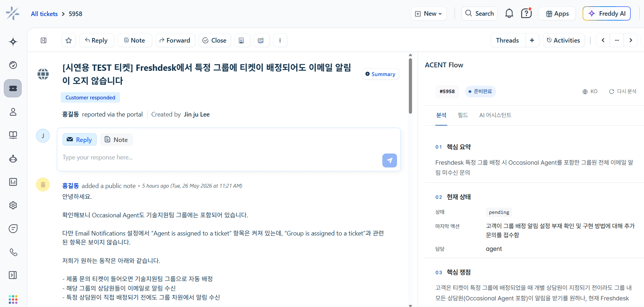Close this ticket

tap(215, 40)
